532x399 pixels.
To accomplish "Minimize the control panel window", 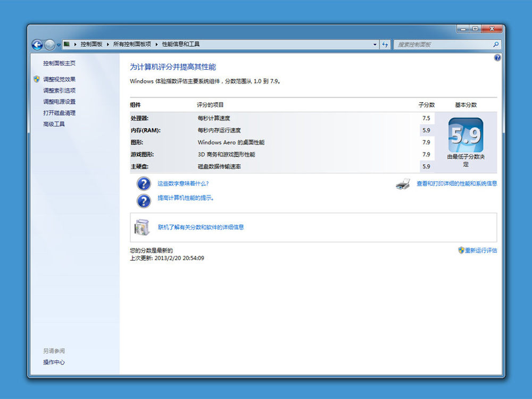I will (463, 29).
